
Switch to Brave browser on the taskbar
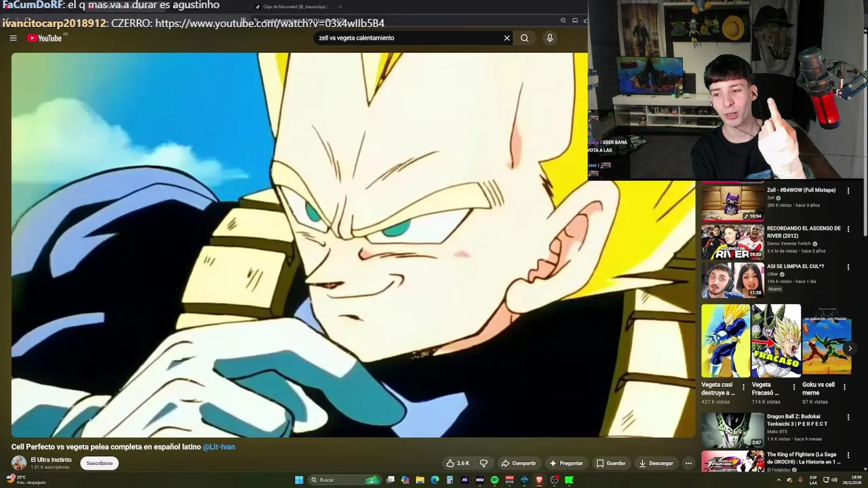click(539, 480)
